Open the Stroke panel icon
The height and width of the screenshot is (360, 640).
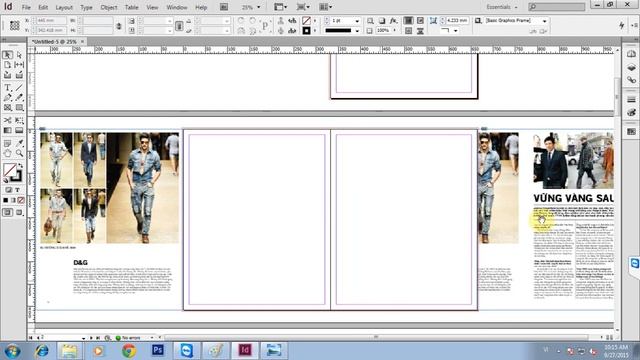[x=631, y=100]
